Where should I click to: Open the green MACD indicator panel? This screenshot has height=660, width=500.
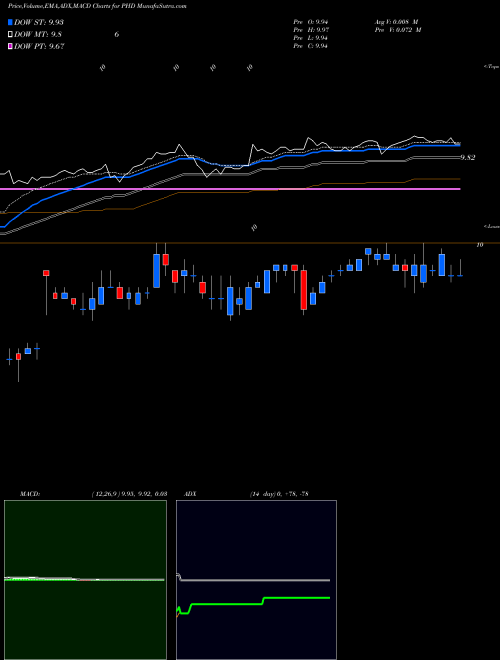85,580
